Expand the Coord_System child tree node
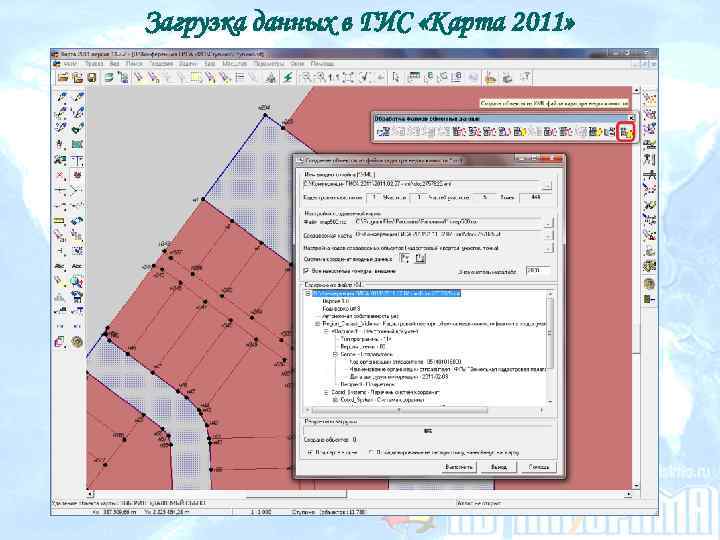Screen dimensions: 720x540 335,400
